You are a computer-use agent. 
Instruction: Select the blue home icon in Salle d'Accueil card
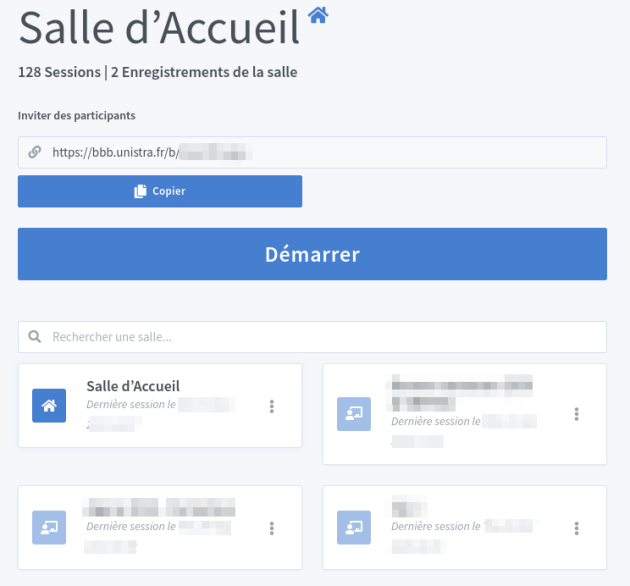click(x=49, y=406)
